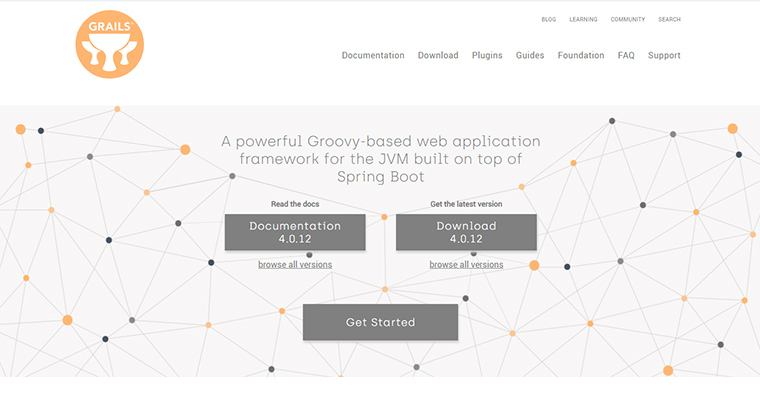
Task: Open the FAQ menu item
Action: point(626,55)
